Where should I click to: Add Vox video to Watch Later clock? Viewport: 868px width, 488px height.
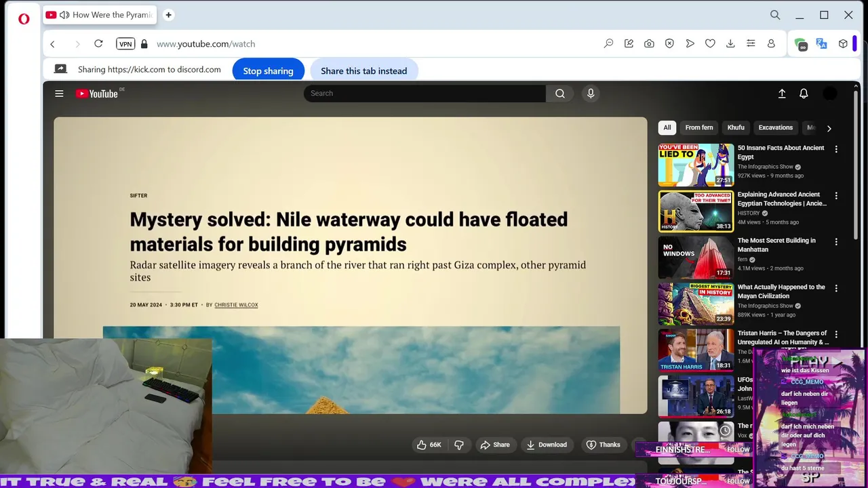[x=725, y=430]
